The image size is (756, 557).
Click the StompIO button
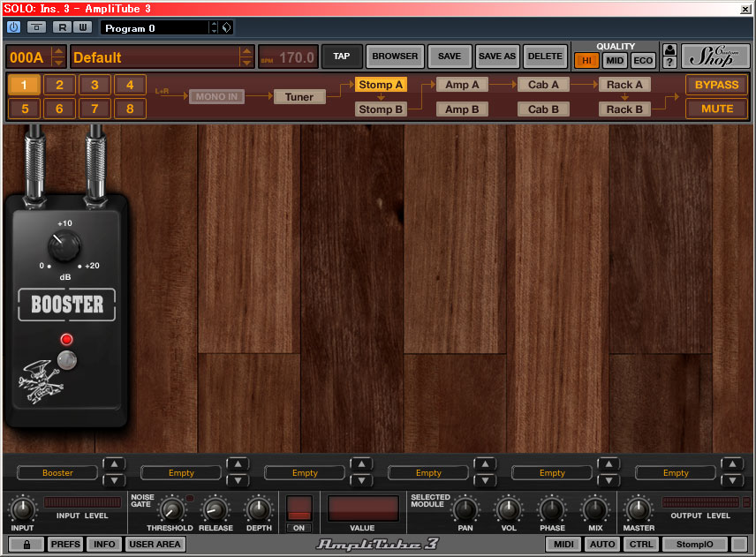point(694,545)
